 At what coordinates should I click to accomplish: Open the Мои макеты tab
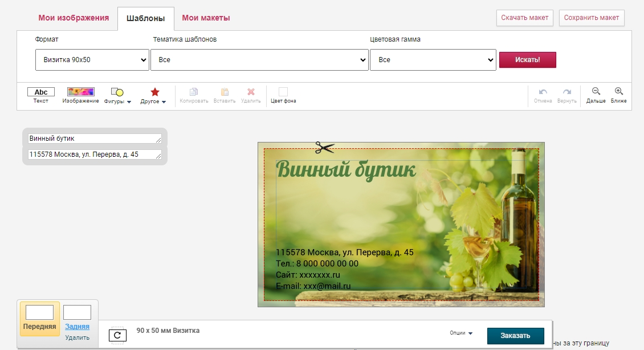206,18
